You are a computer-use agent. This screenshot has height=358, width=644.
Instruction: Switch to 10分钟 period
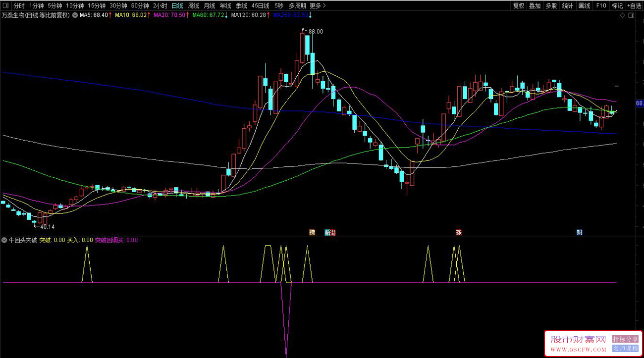tap(75, 6)
